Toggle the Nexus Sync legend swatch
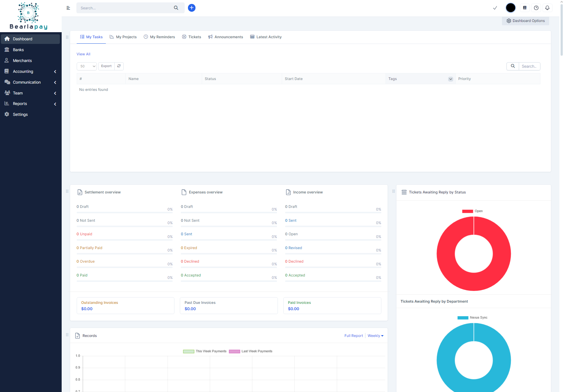Image resolution: width=563 pixels, height=392 pixels. tap(463, 318)
